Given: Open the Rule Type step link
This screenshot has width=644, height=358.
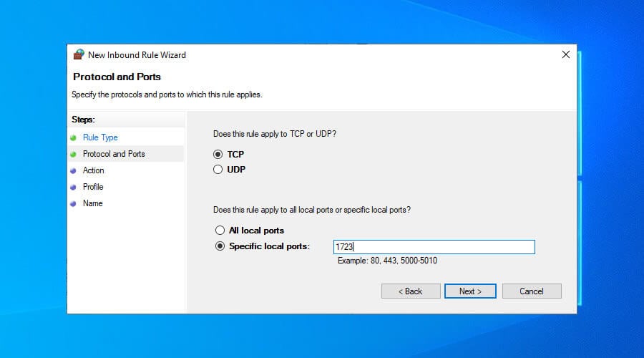Looking at the screenshot, I should point(100,137).
